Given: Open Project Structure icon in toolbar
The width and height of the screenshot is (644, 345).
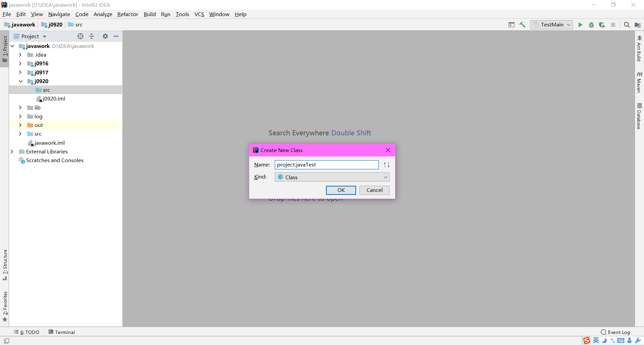Looking at the screenshot, I should tap(638, 25).
